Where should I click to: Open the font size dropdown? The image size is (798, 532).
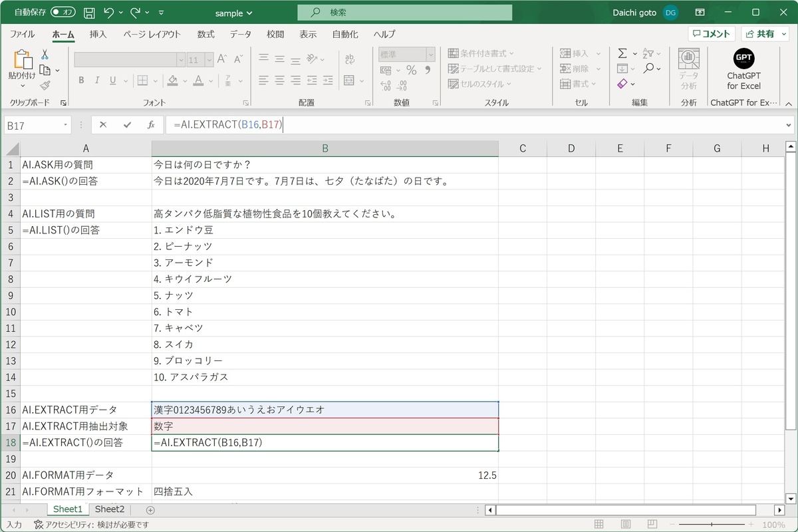pyautogui.click(x=209, y=60)
